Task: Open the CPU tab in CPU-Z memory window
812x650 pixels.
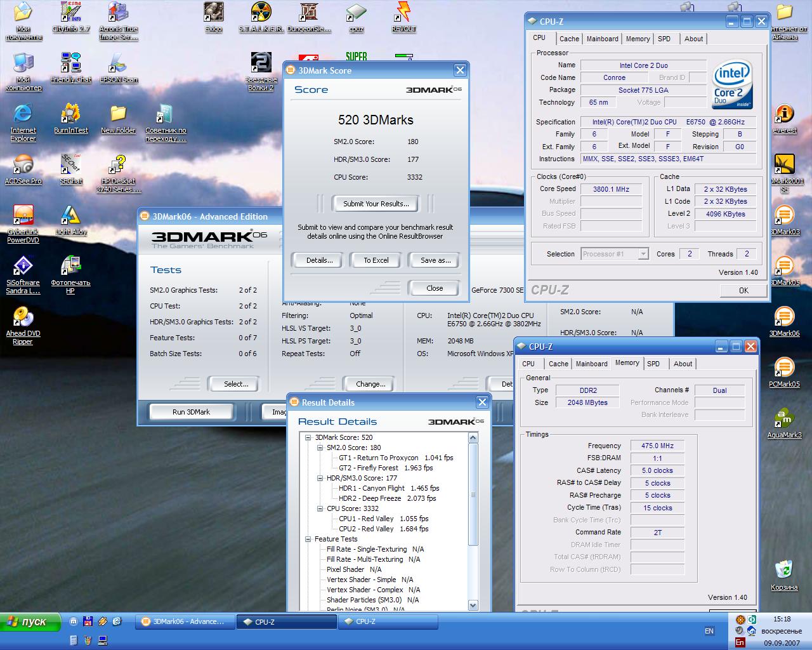Action: 528,364
